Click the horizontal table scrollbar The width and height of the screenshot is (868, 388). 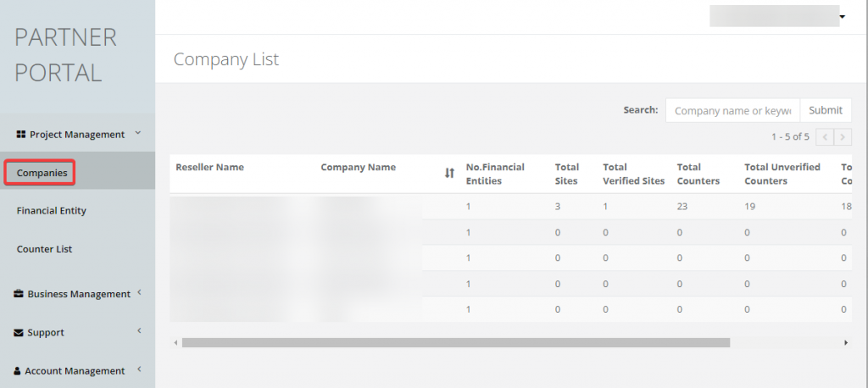tap(455, 343)
